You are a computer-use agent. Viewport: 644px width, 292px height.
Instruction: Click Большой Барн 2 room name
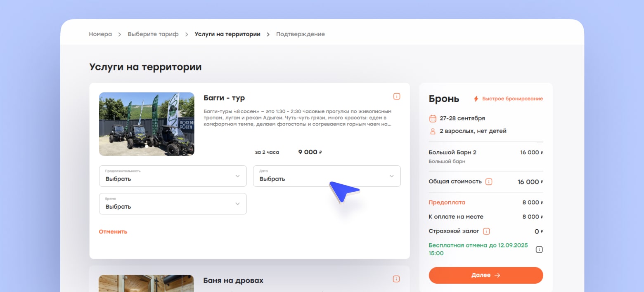tap(452, 153)
